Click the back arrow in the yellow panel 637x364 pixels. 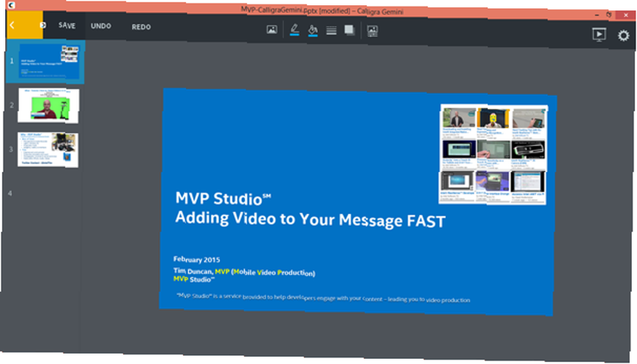click(12, 25)
